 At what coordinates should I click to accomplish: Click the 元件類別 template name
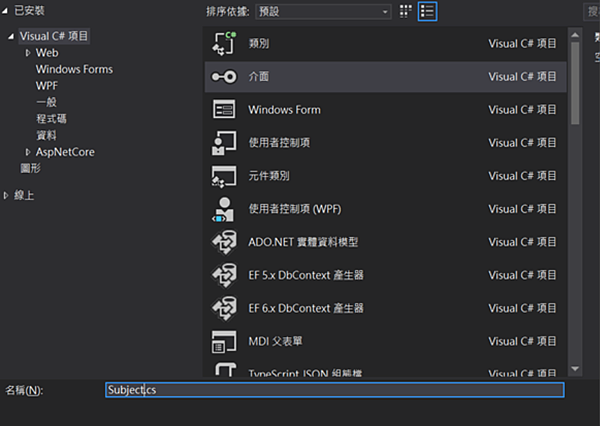[269, 176]
